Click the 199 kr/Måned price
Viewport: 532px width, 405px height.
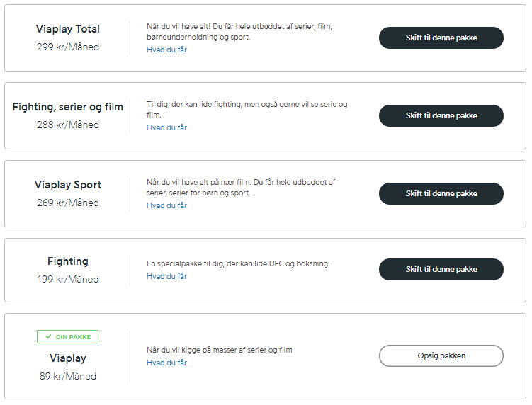pos(68,279)
